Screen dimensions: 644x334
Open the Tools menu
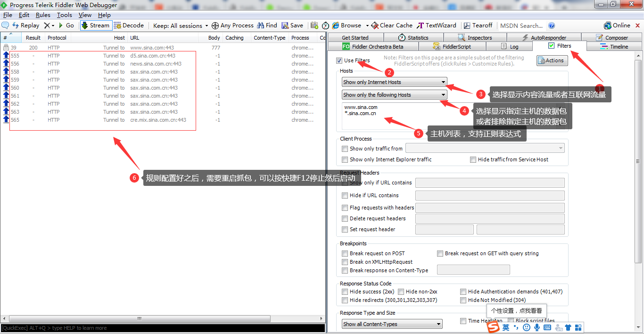(65, 15)
